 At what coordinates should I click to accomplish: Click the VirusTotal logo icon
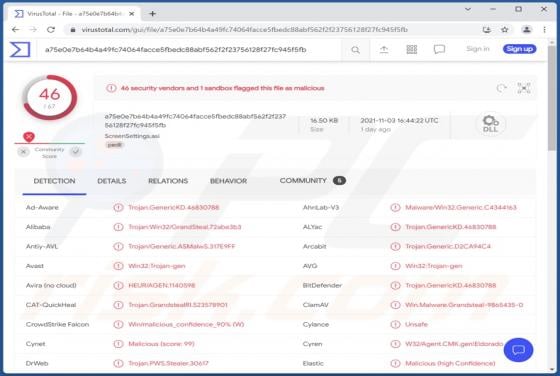20,50
